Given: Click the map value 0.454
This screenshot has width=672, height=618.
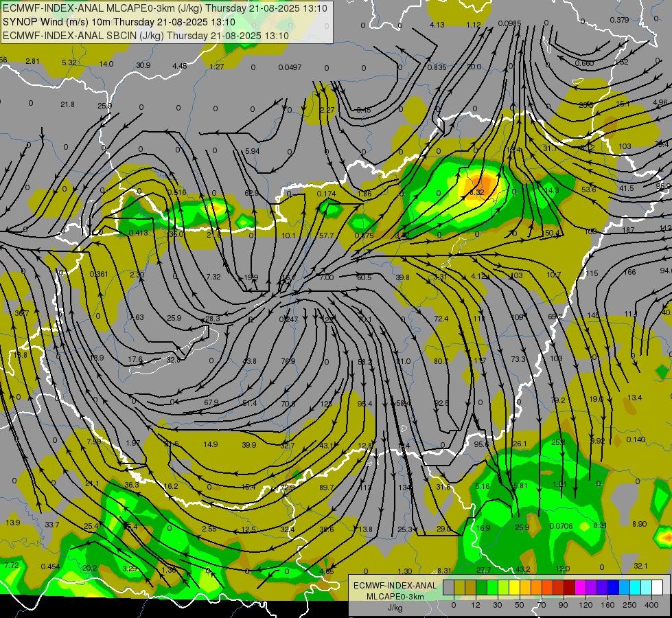Looking at the screenshot, I should coord(51,566).
